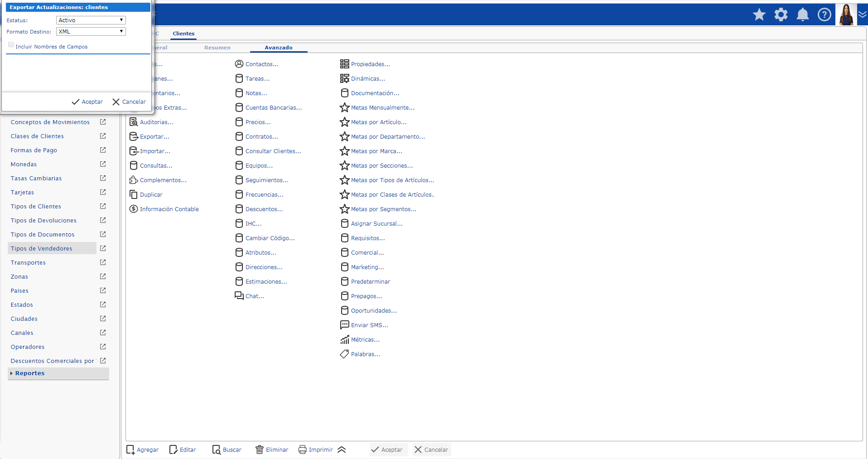The image size is (868, 459).
Task: Open Descuentos Comerciales external link icon
Action: tap(103, 361)
